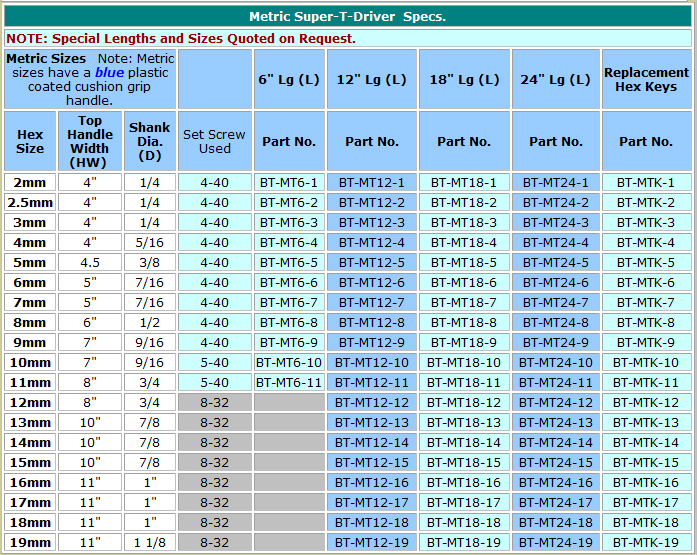Click the 24" Lg (L) column header
697x555 pixels.
point(556,80)
